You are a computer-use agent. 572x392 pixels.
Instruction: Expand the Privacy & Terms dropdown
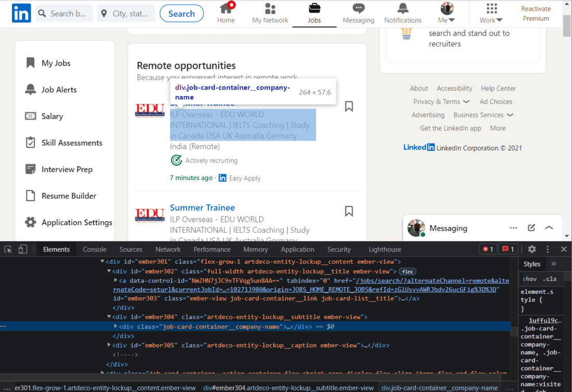[x=441, y=102]
